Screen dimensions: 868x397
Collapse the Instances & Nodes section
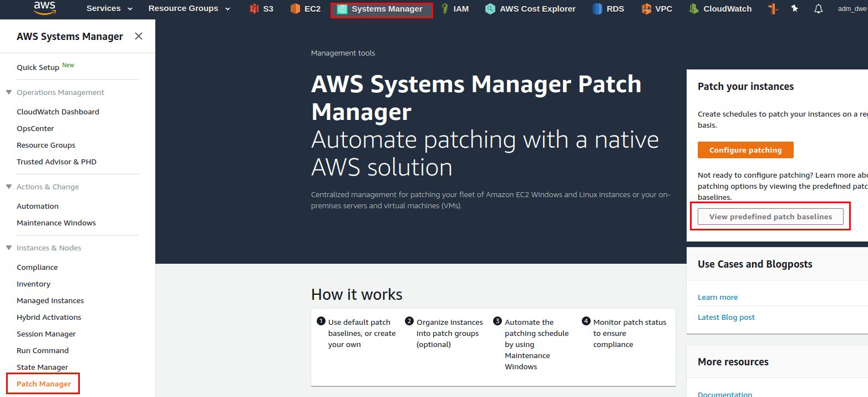tap(9, 248)
